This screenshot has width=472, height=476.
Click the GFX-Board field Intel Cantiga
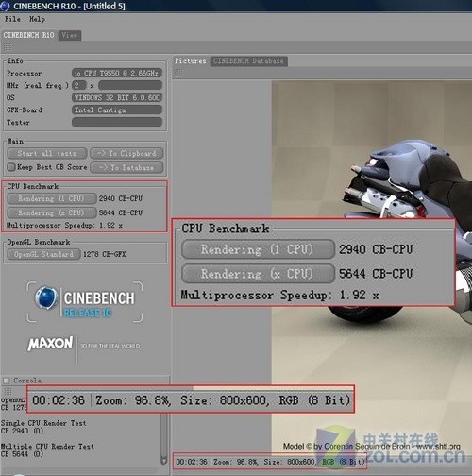[x=117, y=110]
